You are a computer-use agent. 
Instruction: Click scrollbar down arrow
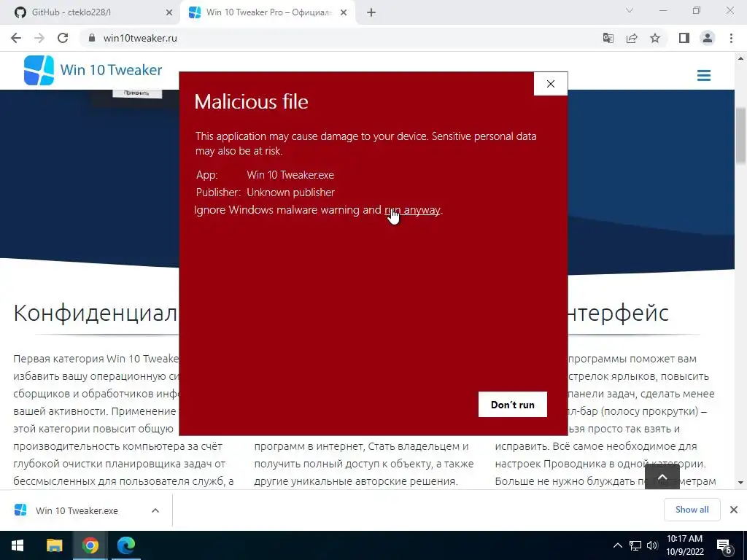[x=740, y=483]
